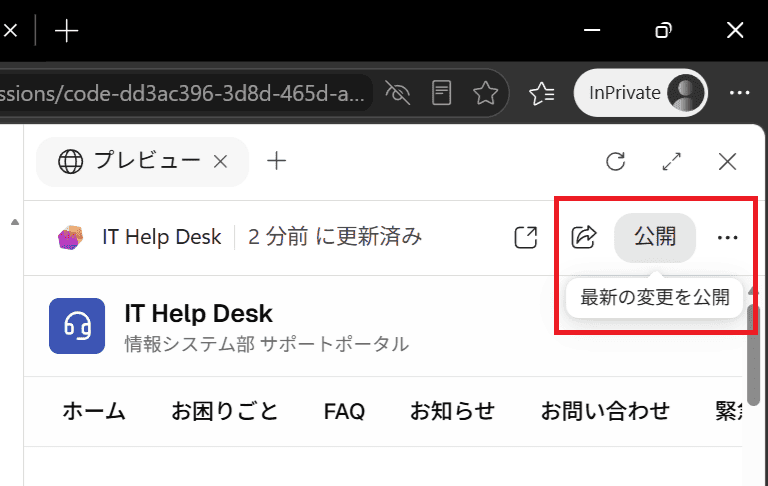Open the more options menu beside 公開
The height and width of the screenshot is (486, 768).
(x=727, y=238)
